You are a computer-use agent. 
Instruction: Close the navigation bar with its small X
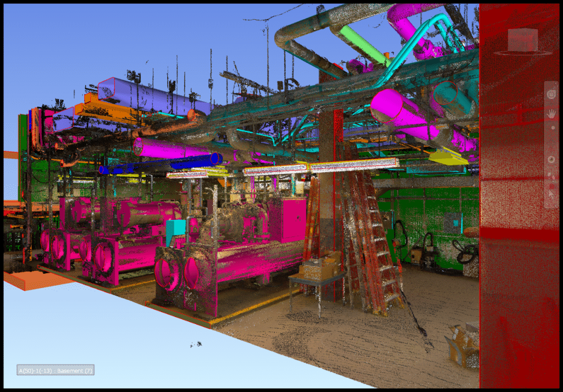click(x=555, y=84)
